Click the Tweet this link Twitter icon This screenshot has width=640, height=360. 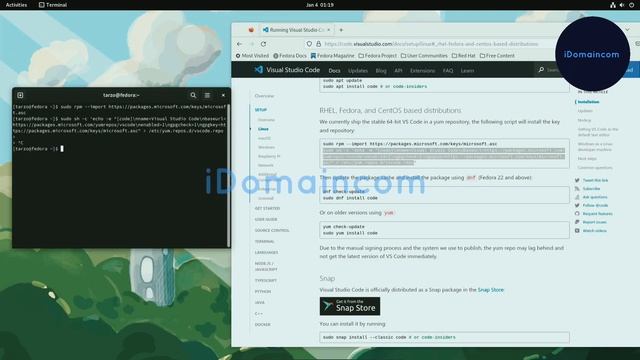click(x=577, y=180)
